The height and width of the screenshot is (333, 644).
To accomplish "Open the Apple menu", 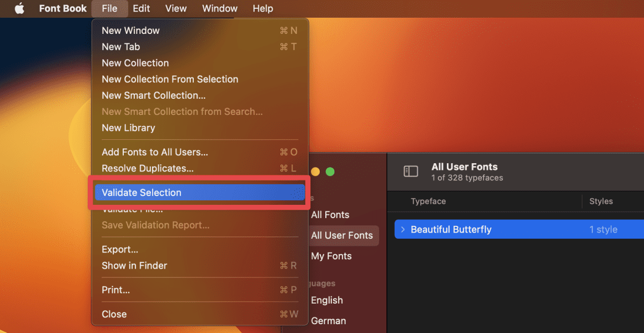I will (19, 8).
